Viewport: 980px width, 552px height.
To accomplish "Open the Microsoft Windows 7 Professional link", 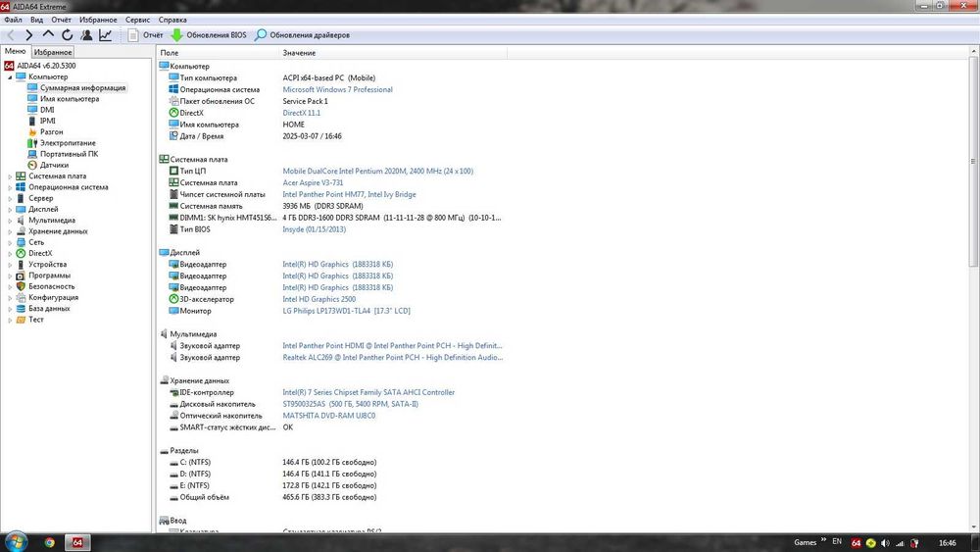I will 337,89.
